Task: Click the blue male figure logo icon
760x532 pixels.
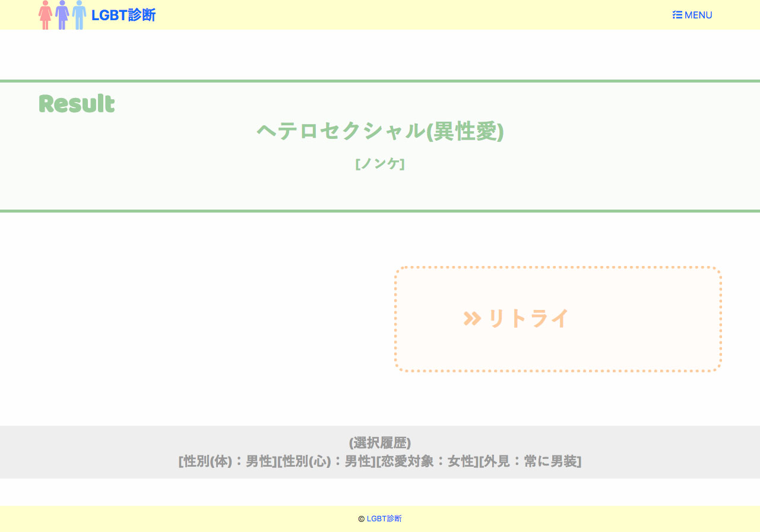Action: point(79,15)
